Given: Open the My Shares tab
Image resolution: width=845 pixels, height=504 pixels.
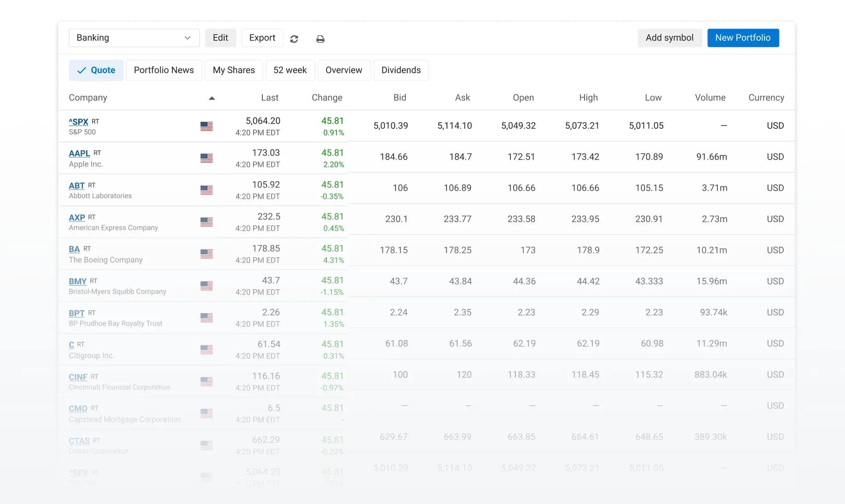Looking at the screenshot, I should pyautogui.click(x=234, y=70).
